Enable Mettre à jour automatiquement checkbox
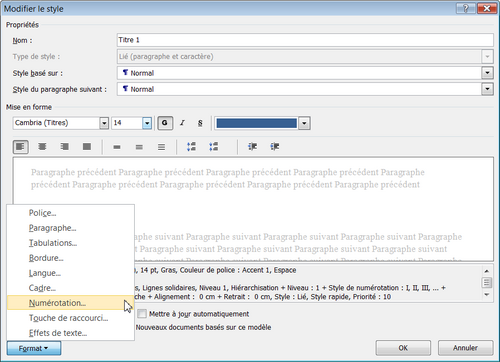Image resolution: width=500 pixels, height=362 pixels. point(142,314)
